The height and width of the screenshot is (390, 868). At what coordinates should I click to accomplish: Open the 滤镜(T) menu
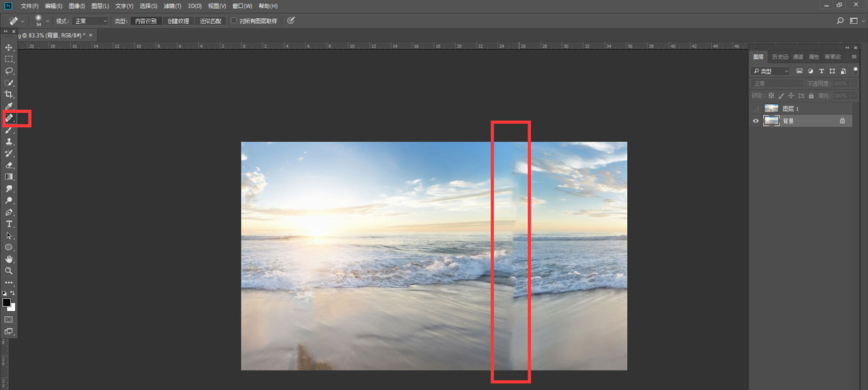tap(172, 6)
